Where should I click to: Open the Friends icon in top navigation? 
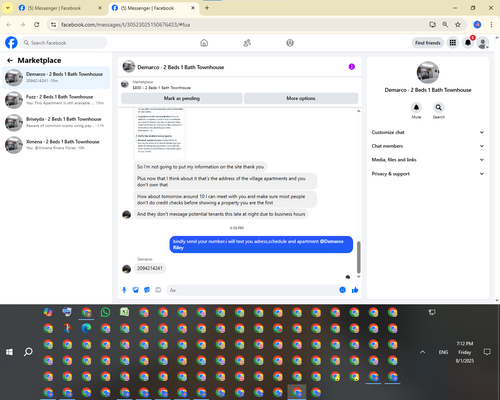247,43
